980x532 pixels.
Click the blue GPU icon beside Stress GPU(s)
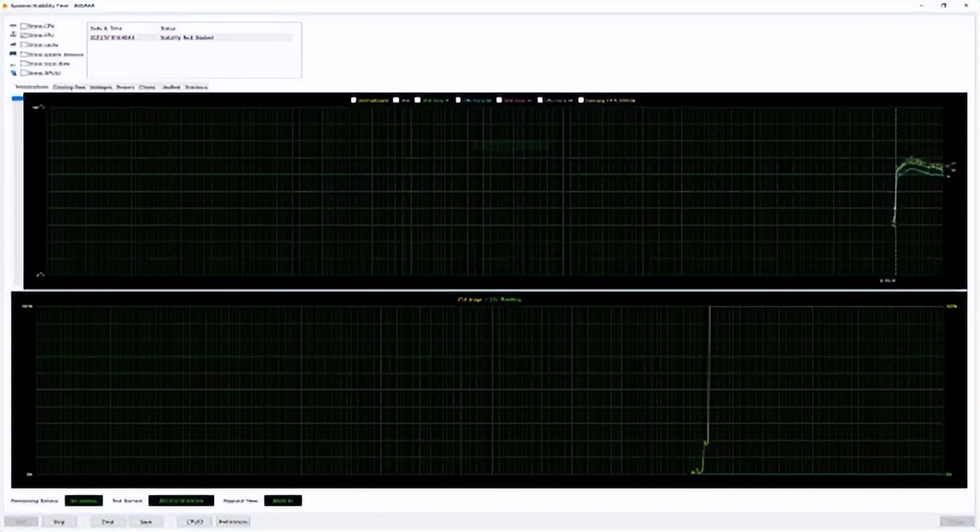point(13,73)
